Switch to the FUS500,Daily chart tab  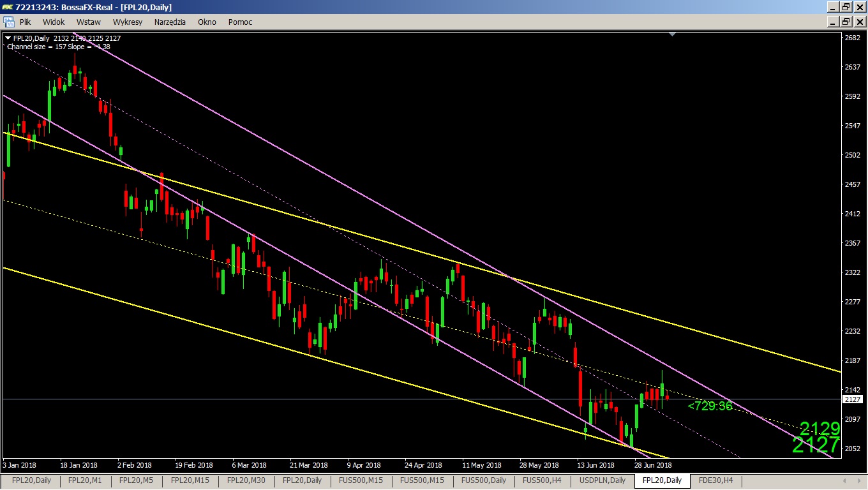click(484, 480)
